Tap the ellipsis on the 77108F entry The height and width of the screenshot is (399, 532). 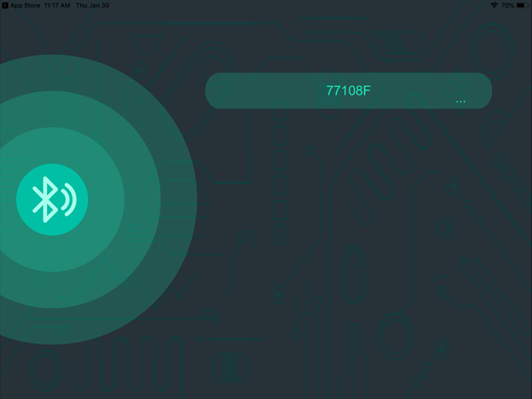[460, 101]
